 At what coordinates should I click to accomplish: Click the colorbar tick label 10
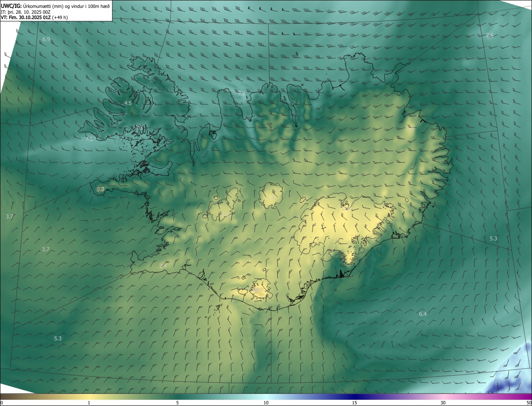pyautogui.click(x=266, y=403)
